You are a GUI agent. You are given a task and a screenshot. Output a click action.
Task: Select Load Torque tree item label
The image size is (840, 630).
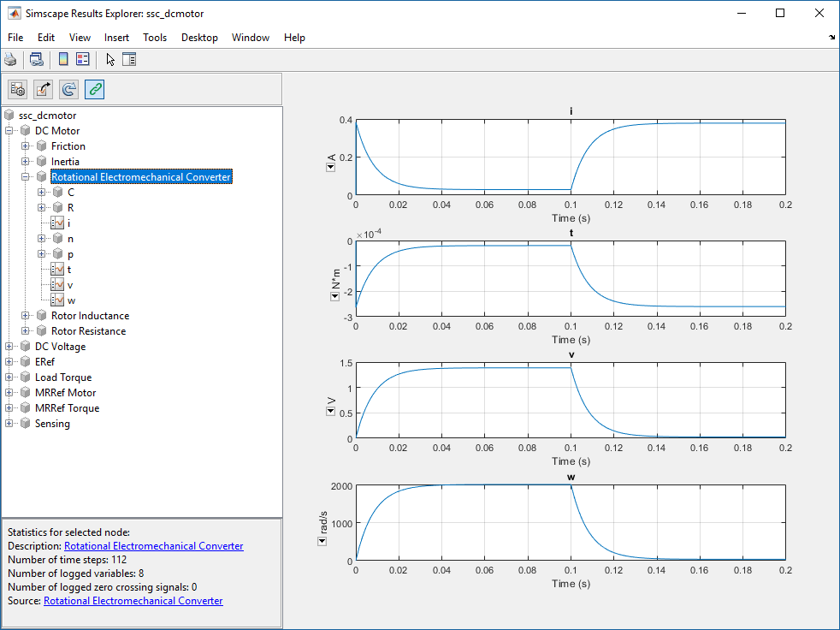pyautogui.click(x=63, y=377)
